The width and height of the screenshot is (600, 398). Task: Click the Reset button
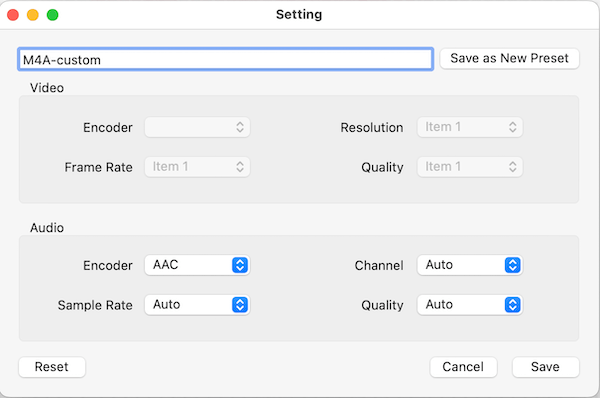[x=52, y=367]
